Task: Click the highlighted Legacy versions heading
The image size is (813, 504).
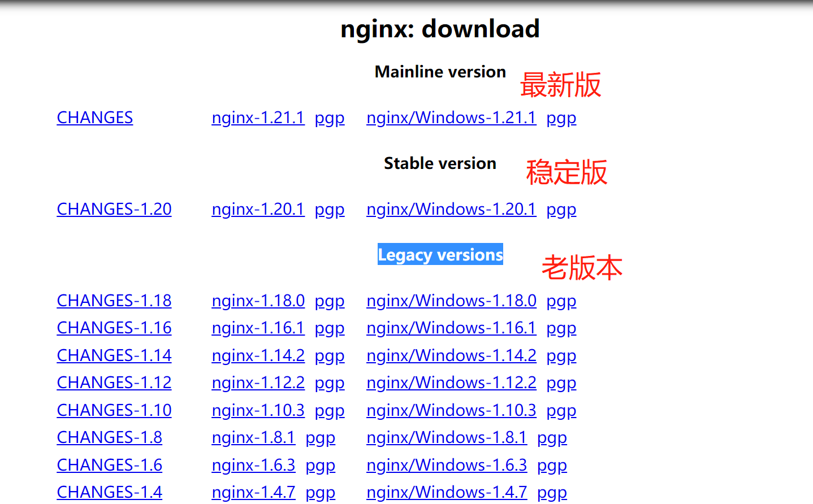Action: tap(440, 255)
